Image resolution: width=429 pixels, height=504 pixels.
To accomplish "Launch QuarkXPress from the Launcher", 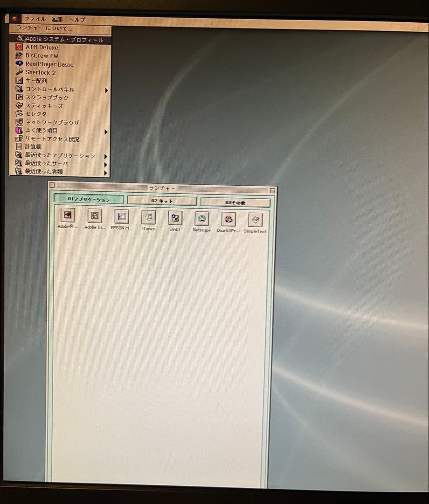I will click(x=228, y=218).
